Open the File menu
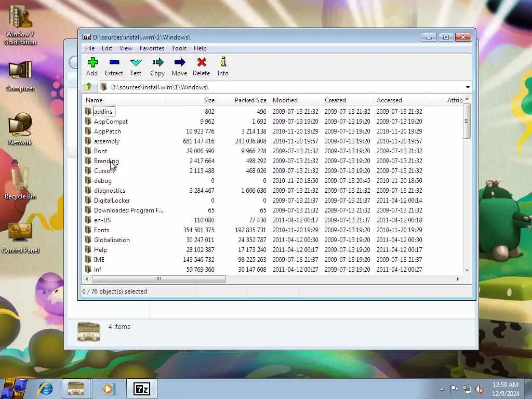Image resolution: width=532 pixels, height=399 pixels. 90,48
